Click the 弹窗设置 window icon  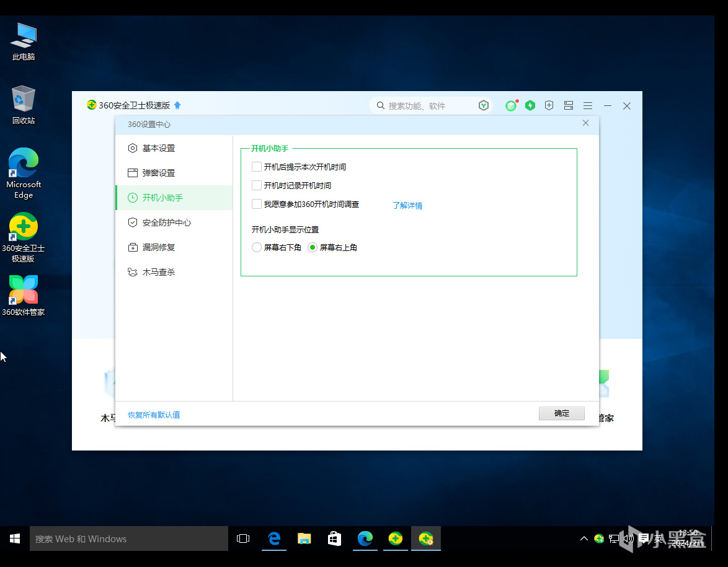pos(132,173)
